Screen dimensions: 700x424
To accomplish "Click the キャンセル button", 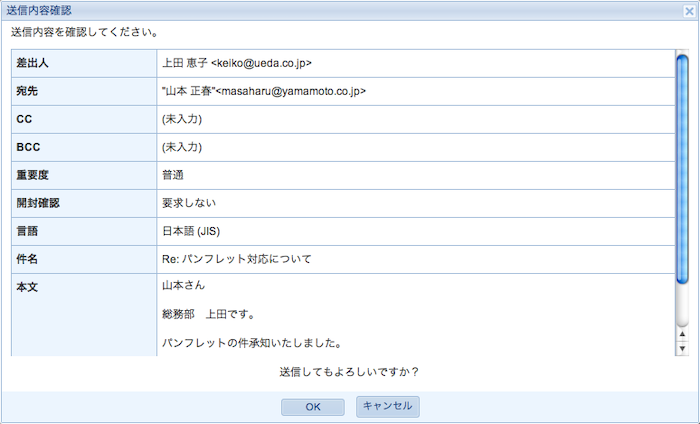I will (388, 406).
